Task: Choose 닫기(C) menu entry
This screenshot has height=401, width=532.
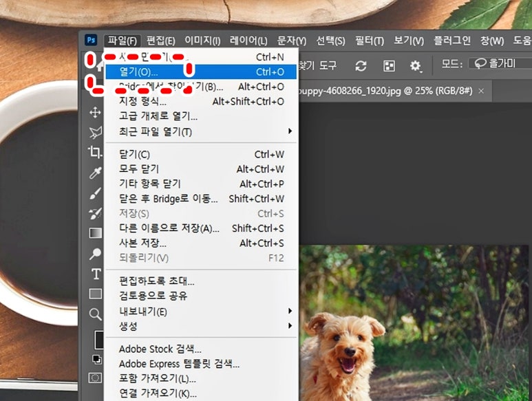Action: (201, 154)
